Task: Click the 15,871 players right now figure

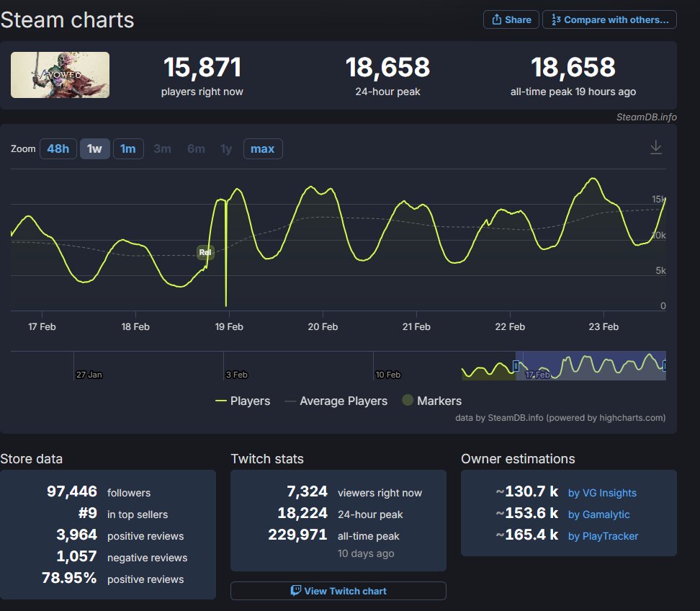Action: (202, 68)
